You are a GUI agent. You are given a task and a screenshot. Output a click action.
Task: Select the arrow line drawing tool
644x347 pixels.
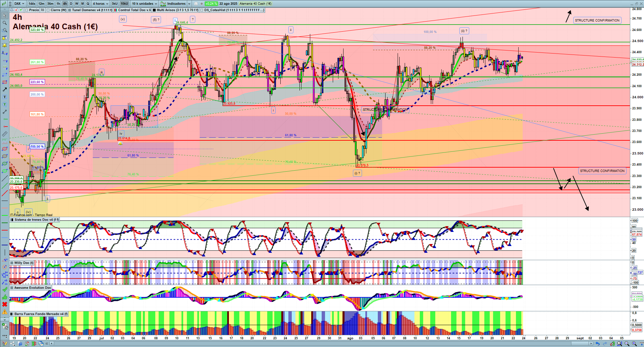5,90
